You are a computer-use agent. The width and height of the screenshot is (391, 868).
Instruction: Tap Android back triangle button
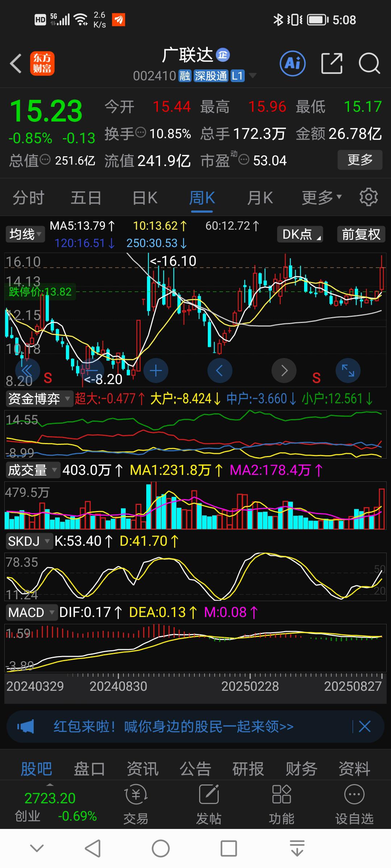point(92,848)
